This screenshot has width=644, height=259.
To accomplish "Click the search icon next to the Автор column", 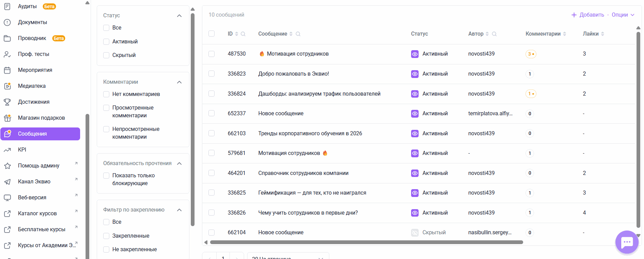I will [x=494, y=34].
